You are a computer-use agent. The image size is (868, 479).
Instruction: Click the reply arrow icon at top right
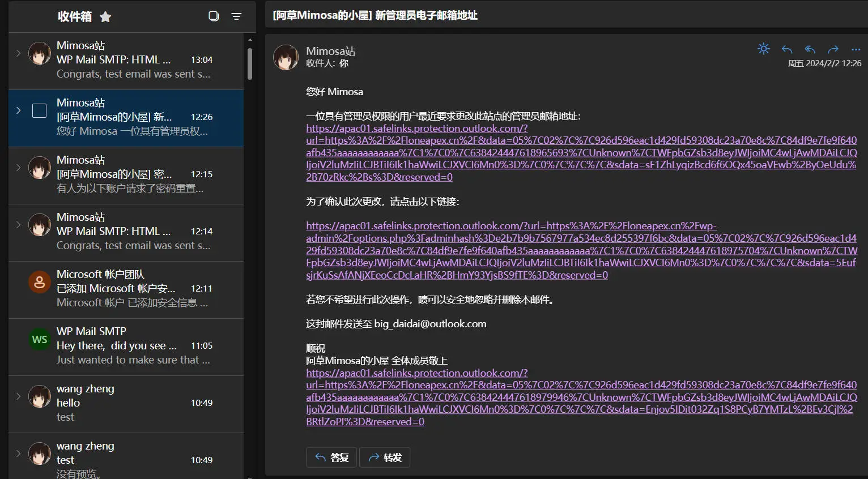(787, 49)
